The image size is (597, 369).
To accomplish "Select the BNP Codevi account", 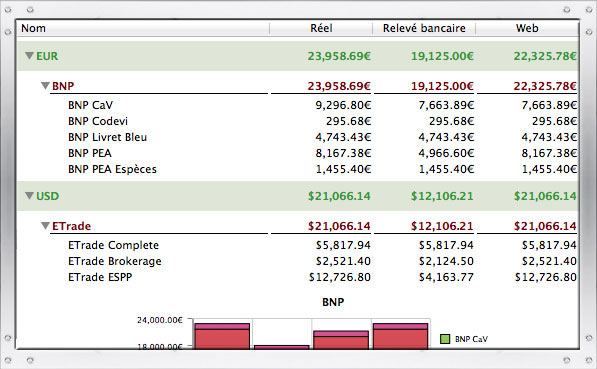I will point(297,121).
